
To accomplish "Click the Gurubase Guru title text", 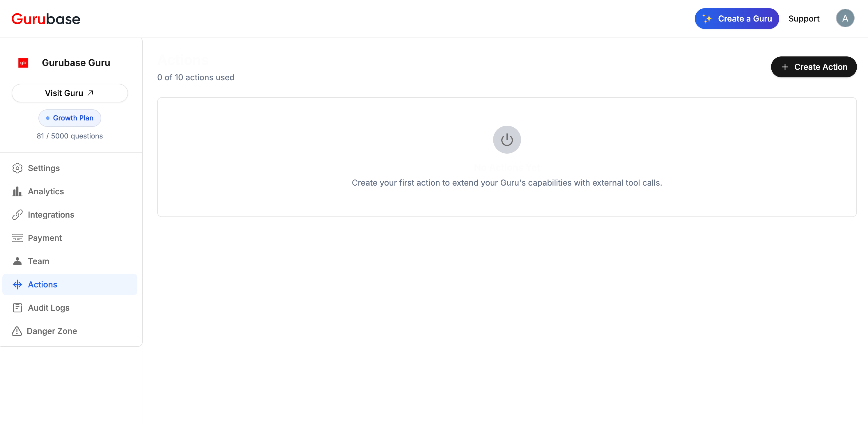I will 76,63.
